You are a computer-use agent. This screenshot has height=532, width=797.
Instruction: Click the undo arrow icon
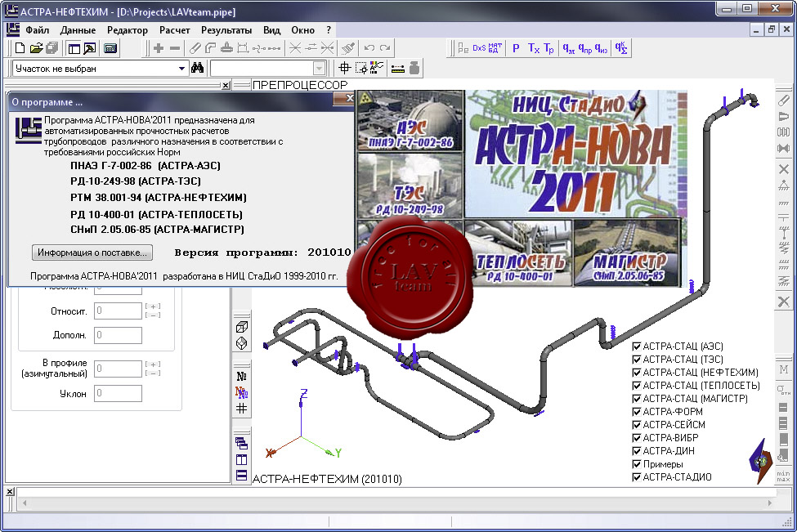click(369, 48)
